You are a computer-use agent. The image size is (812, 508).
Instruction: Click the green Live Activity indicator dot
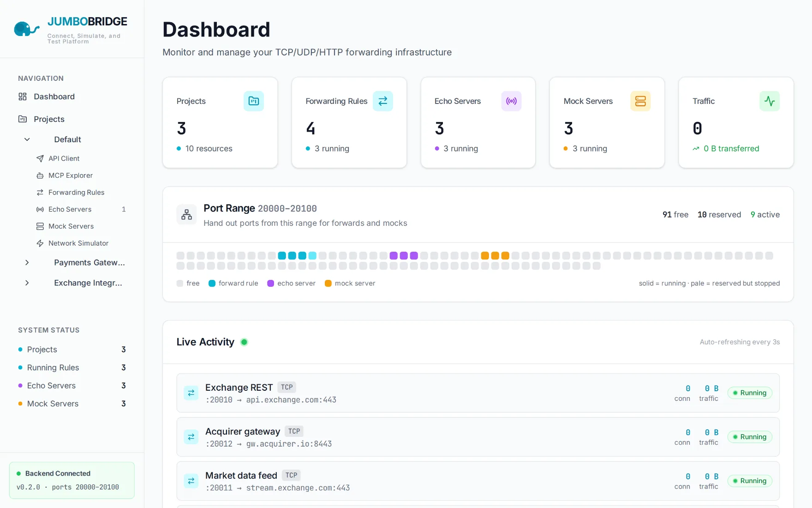coord(245,342)
